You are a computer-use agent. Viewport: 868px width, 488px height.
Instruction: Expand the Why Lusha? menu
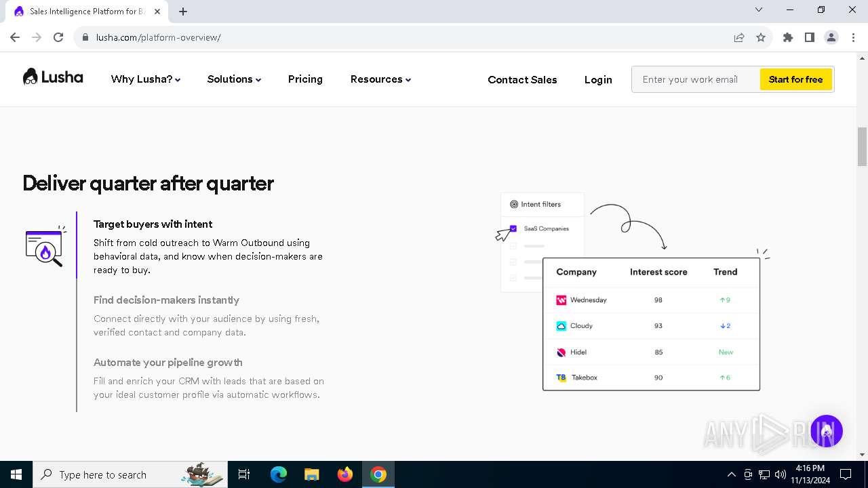pos(146,79)
